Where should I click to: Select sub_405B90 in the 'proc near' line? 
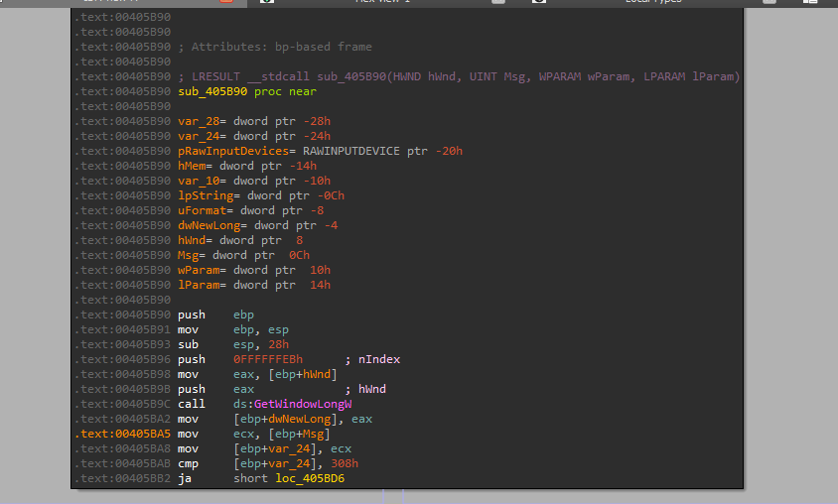212,92
